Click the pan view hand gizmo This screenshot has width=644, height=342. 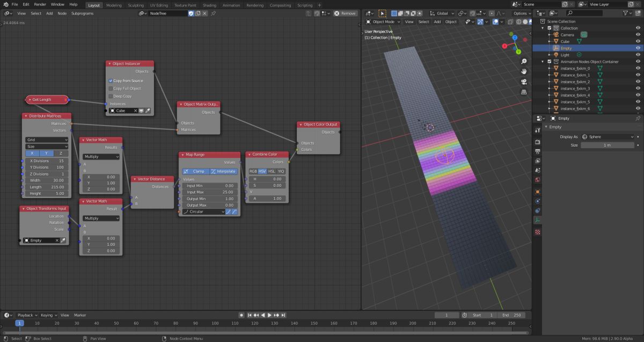point(523,70)
